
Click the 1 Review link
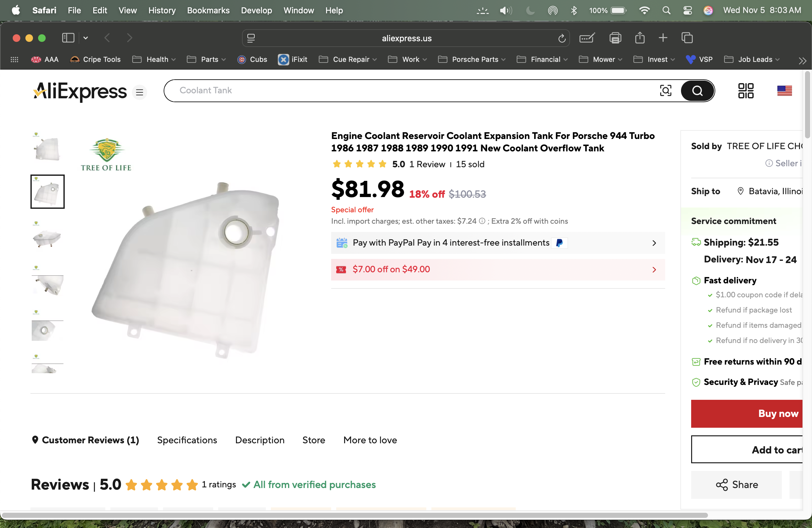click(427, 164)
